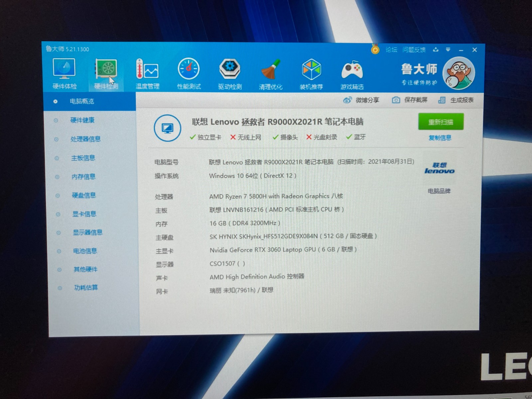Image resolution: width=532 pixels, height=399 pixels.
Task: Click the skin/share icon beside feedback
Action: pos(436,50)
